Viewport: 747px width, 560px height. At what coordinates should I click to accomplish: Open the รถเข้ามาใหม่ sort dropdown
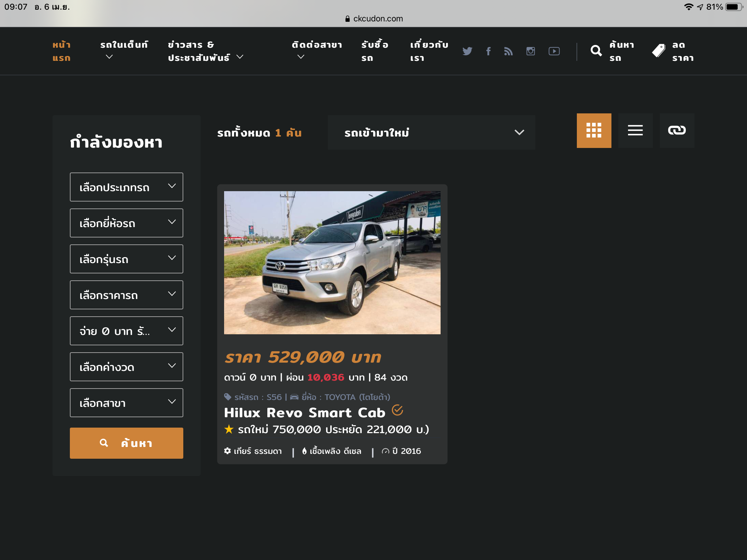[431, 132]
